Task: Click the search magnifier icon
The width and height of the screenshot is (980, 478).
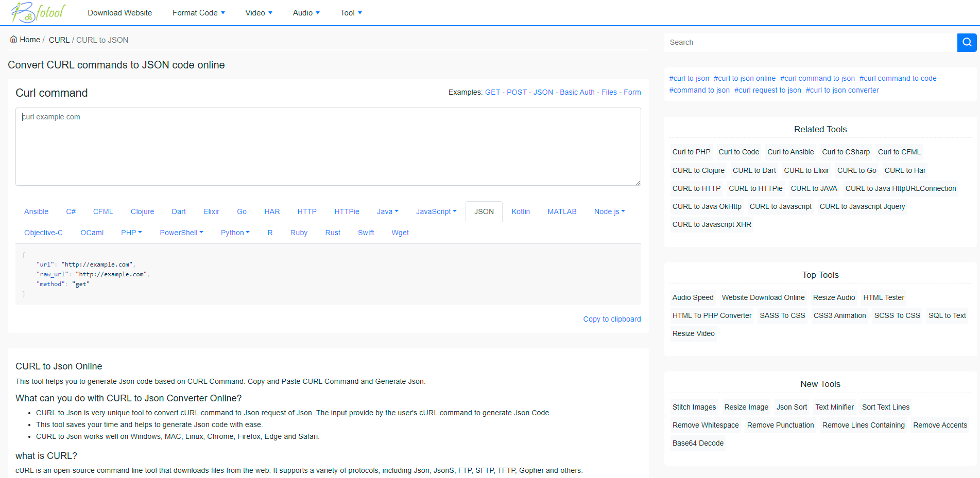Action: tap(967, 42)
